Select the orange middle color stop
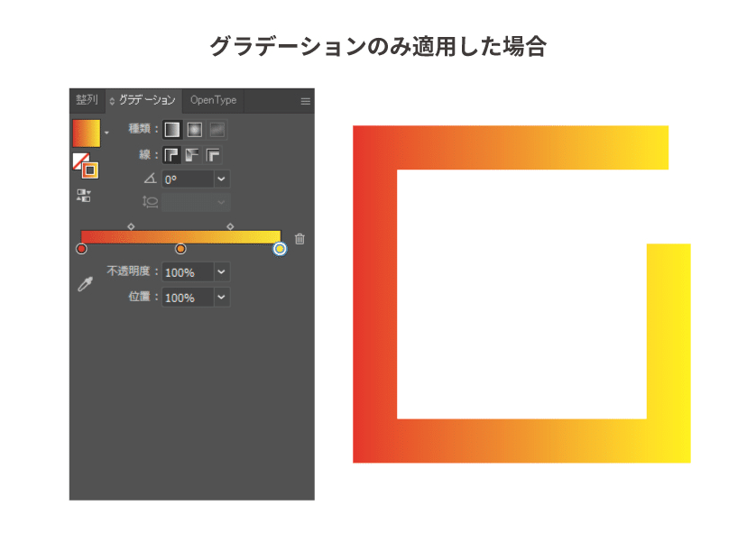The image size is (756, 533). 180,249
